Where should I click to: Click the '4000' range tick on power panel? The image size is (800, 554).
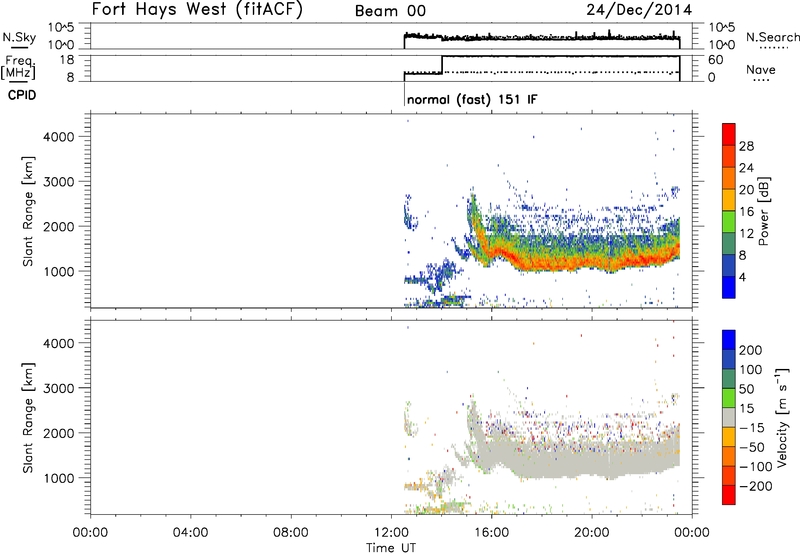tap(58, 137)
